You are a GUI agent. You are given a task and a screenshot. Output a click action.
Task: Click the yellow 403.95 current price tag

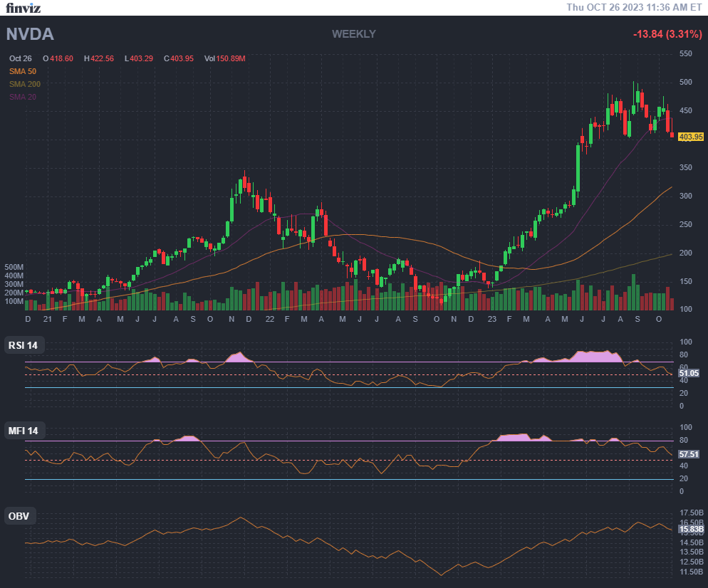691,137
